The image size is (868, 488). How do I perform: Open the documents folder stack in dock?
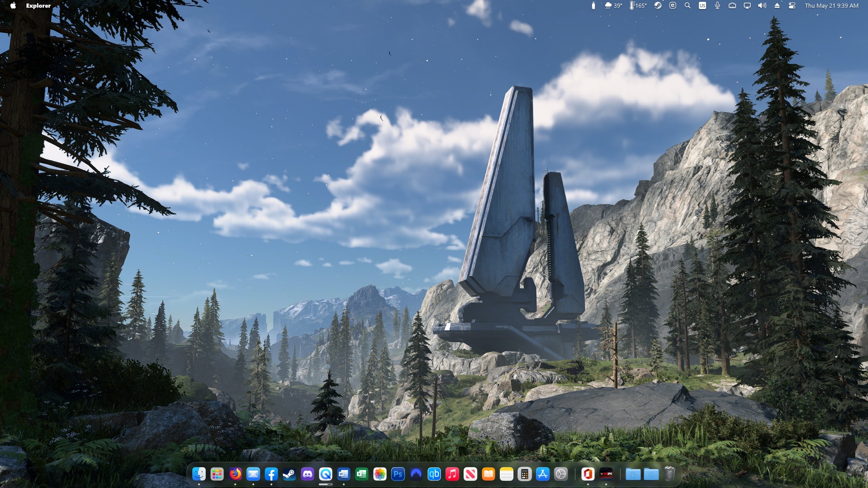[x=633, y=474]
